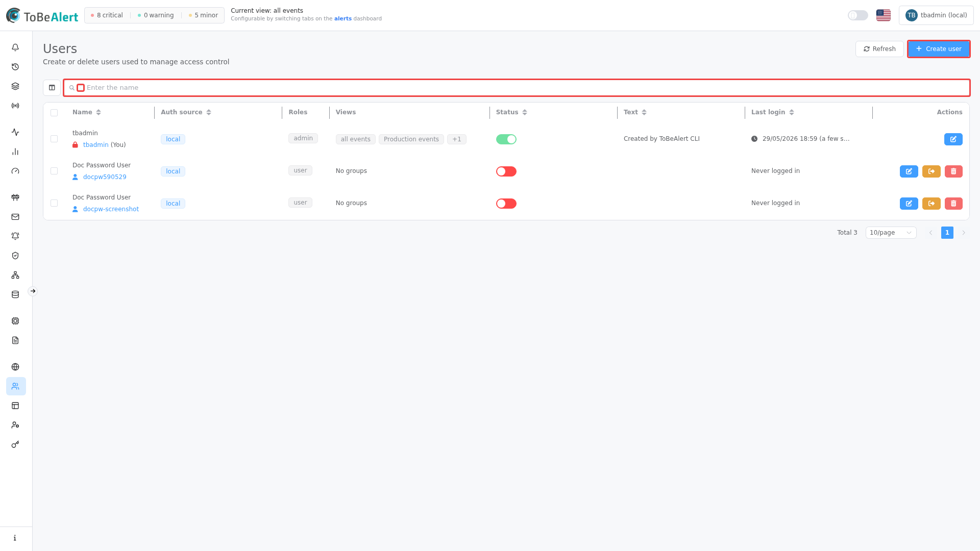This screenshot has height=551, width=980.
Task: Click the Create user button
Action: (x=938, y=49)
